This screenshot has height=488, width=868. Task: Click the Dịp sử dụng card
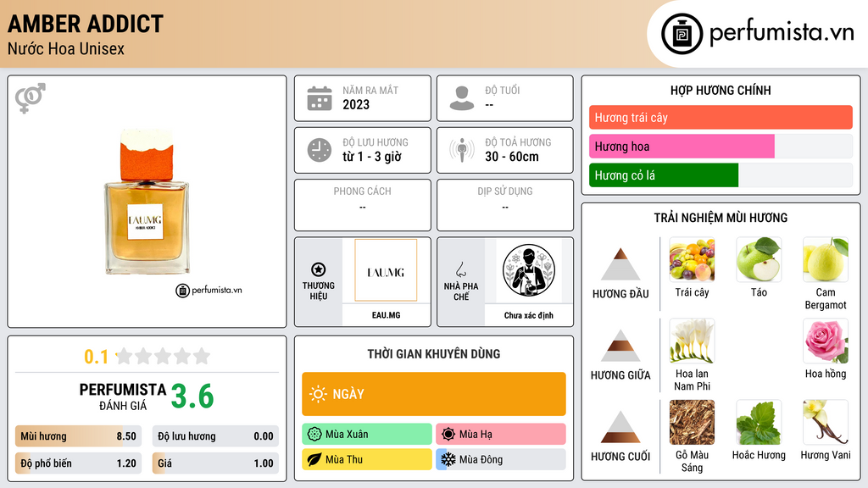click(x=505, y=205)
